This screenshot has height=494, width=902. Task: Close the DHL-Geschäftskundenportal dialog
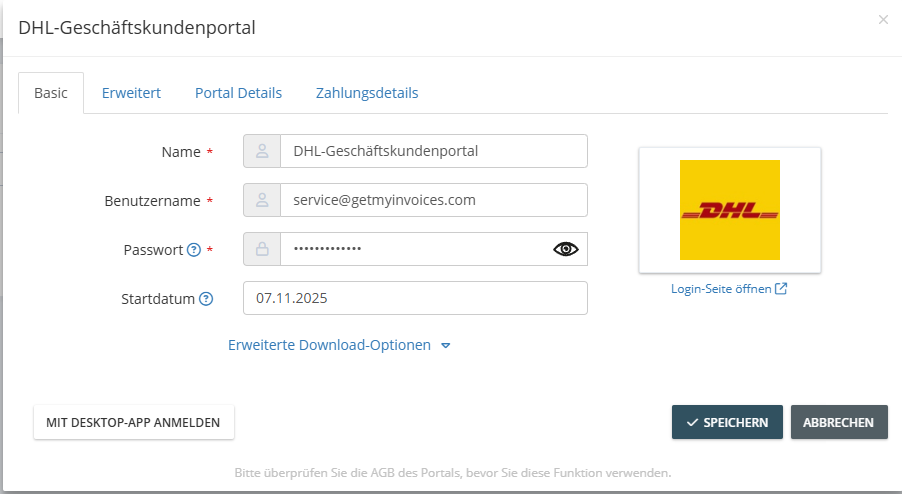pyautogui.click(x=883, y=20)
